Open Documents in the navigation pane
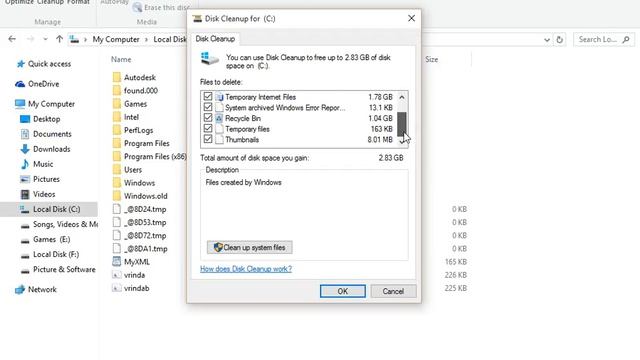This screenshot has height=360, width=640. coord(46,134)
